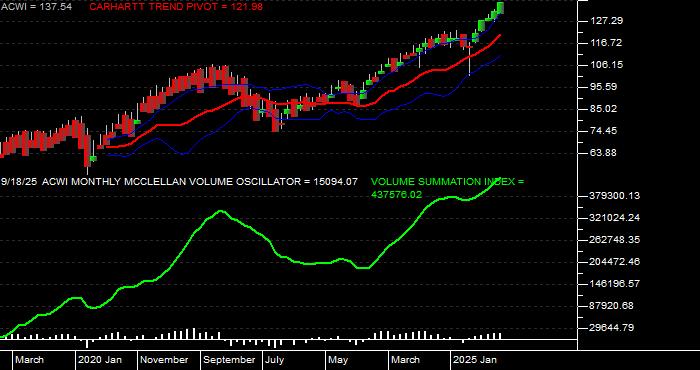
Task: Click the 262748.35 axis value
Action: point(614,240)
